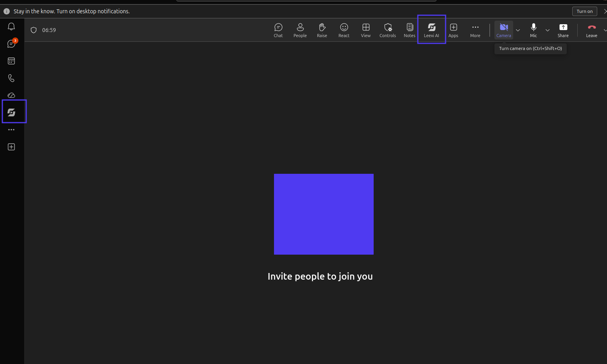
Task: Open the More actions menu
Action: (475, 30)
